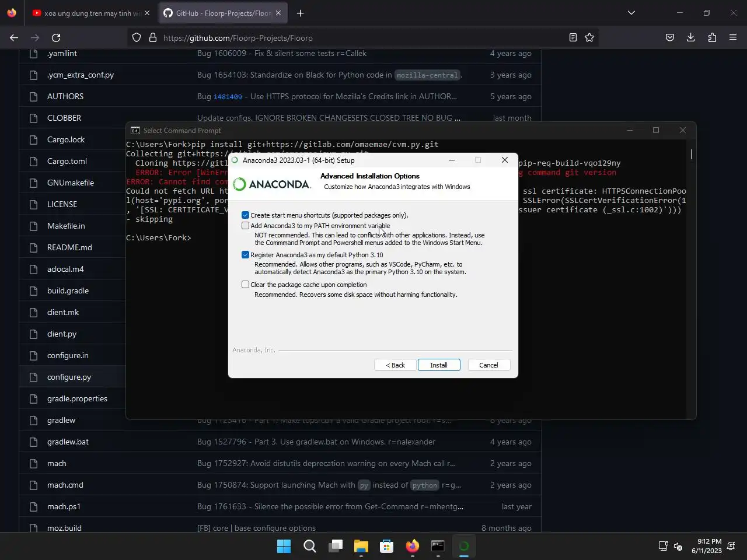The image size is (747, 560).
Task: Open README.md in the file list
Action: [69, 247]
